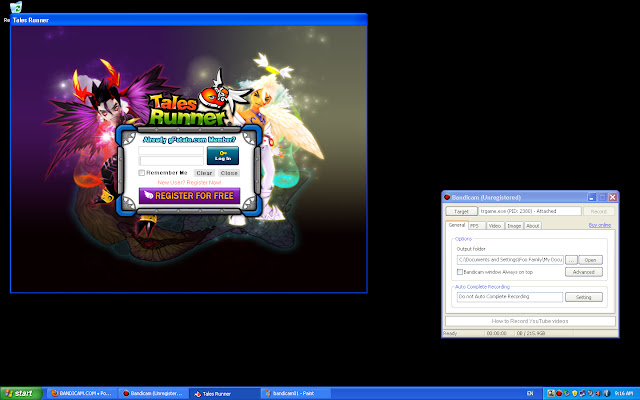This screenshot has height=400, width=640.
Task: Focus the username input field
Action: 171,151
